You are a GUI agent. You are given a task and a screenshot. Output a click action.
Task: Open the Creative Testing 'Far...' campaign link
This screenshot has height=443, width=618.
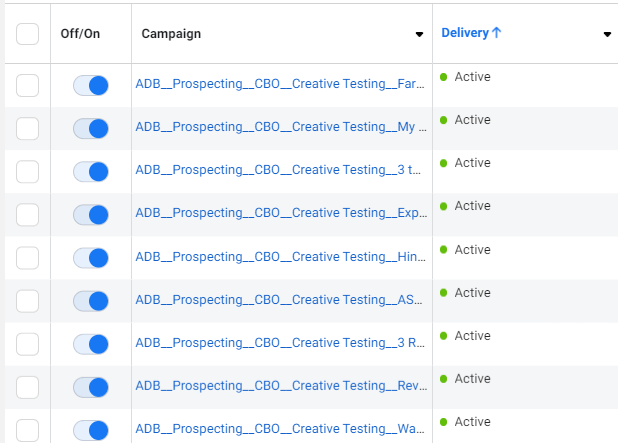click(280, 84)
